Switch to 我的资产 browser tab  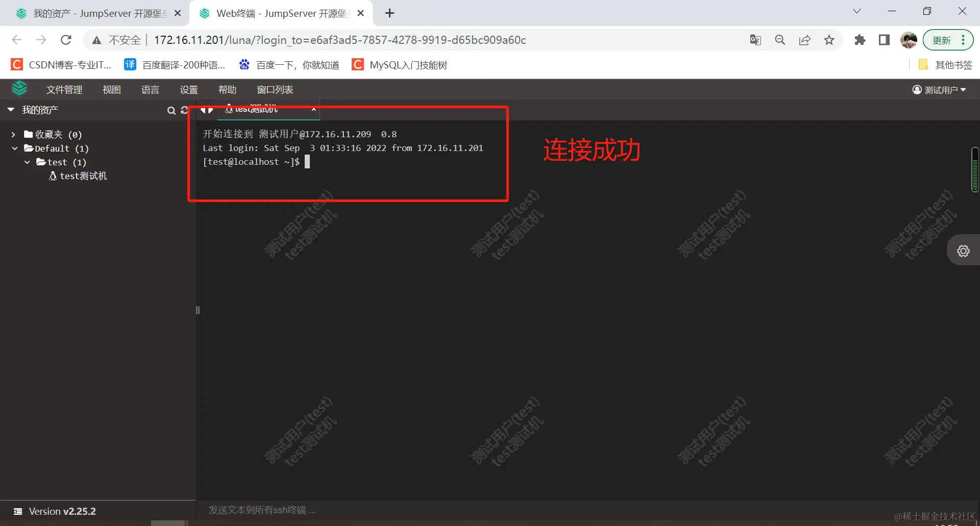[97, 13]
